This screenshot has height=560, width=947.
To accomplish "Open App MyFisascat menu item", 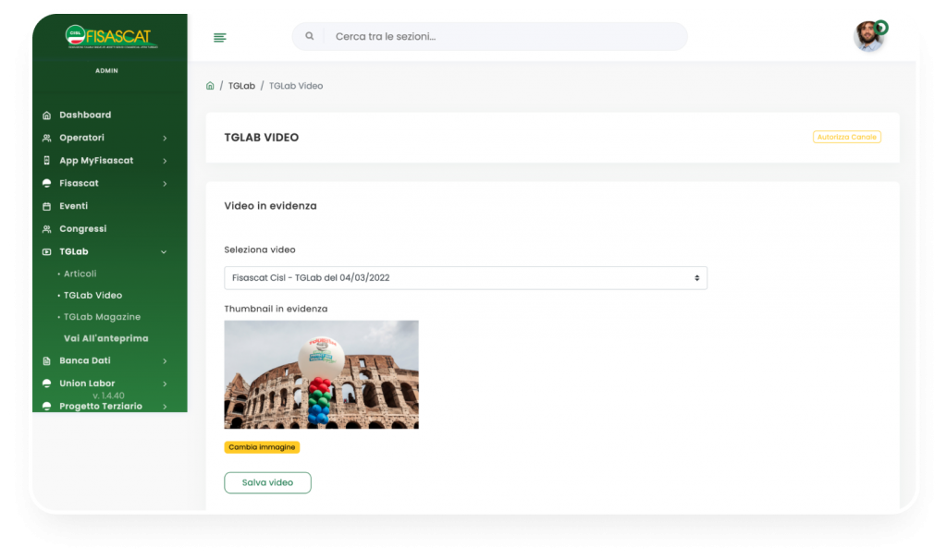I will 96,161.
